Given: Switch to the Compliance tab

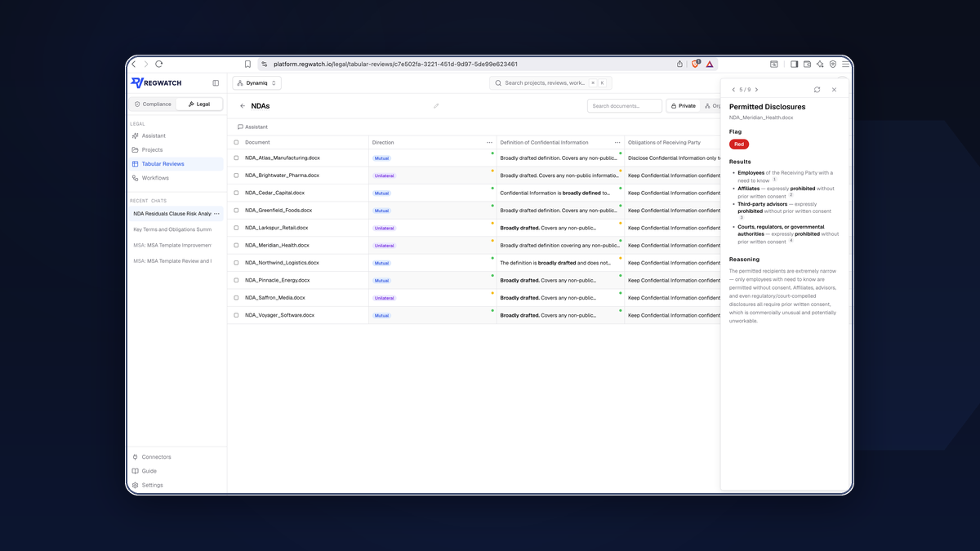Looking at the screenshot, I should (x=154, y=104).
